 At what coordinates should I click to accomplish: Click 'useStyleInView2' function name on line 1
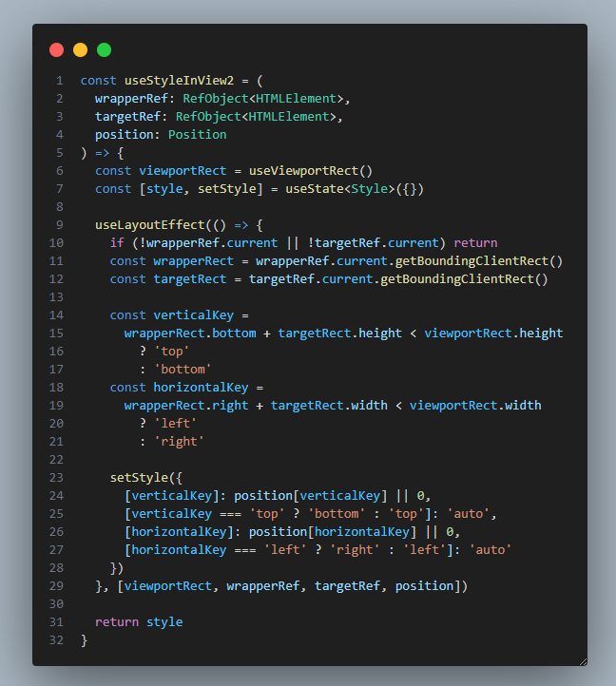179,81
